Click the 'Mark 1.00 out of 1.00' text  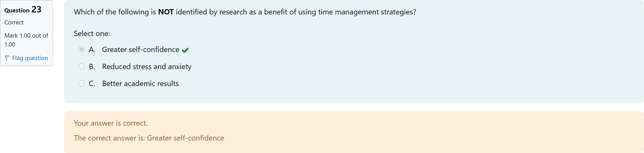pyautogui.click(x=26, y=40)
